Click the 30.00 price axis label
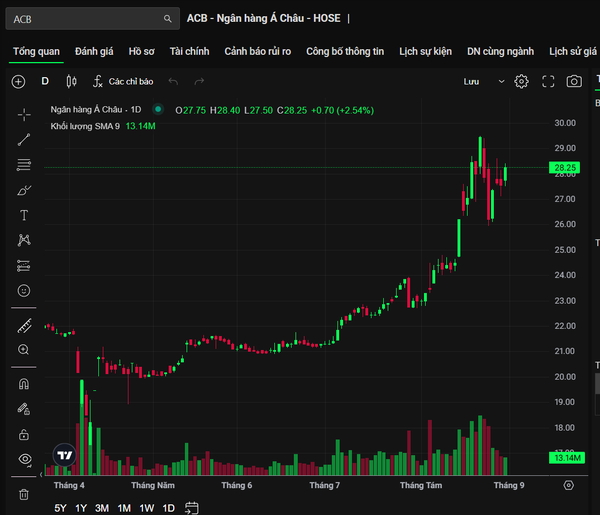600x515 pixels. (565, 123)
